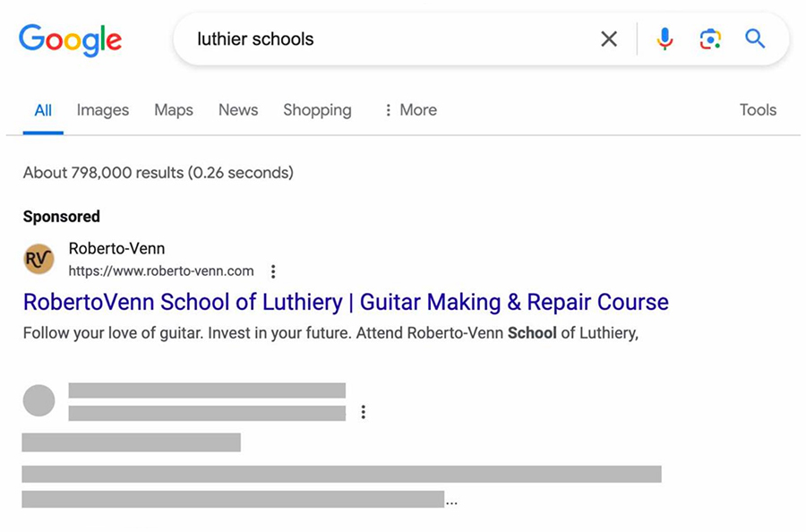Click the magnifying glass search button
The height and width of the screenshot is (532, 806).
point(755,39)
